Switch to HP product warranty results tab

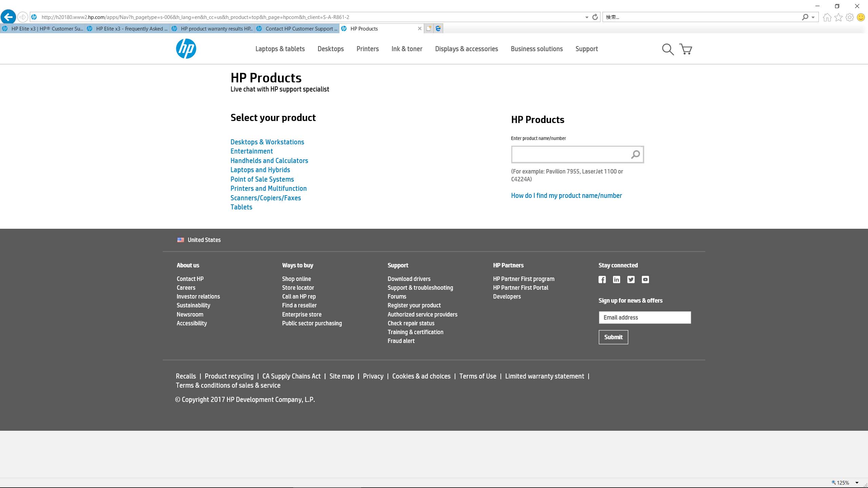(212, 28)
